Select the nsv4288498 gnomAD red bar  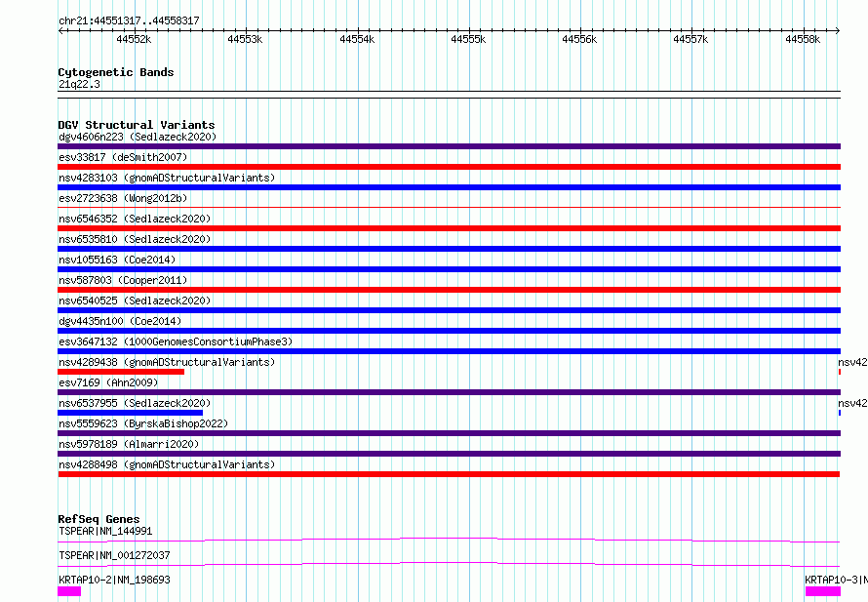(x=449, y=474)
